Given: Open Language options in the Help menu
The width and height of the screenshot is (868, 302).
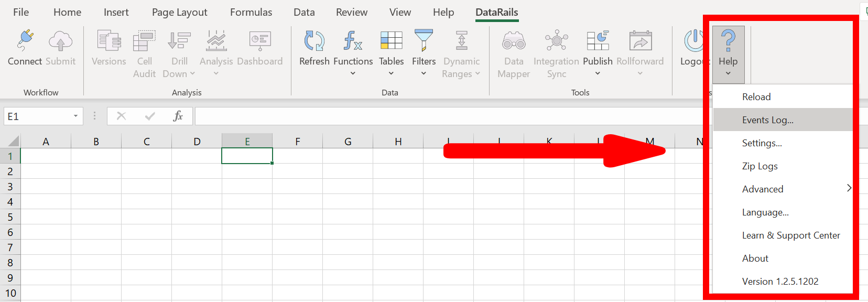Looking at the screenshot, I should pos(783,212).
